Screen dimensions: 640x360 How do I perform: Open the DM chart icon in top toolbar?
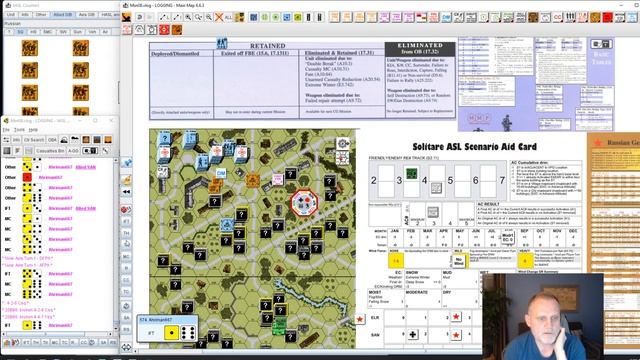tap(447, 17)
